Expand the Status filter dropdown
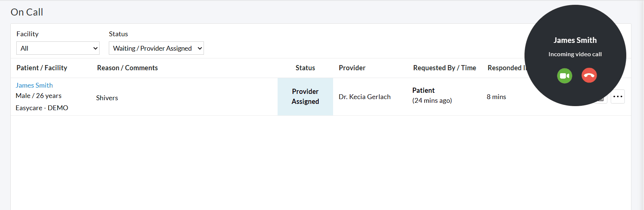Image resolution: width=644 pixels, height=210 pixels. point(156,48)
